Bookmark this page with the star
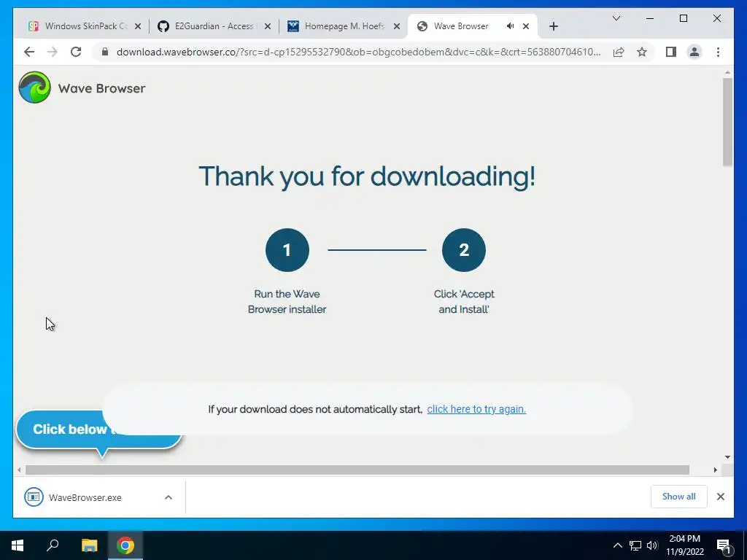The height and width of the screenshot is (560, 747). (642, 52)
